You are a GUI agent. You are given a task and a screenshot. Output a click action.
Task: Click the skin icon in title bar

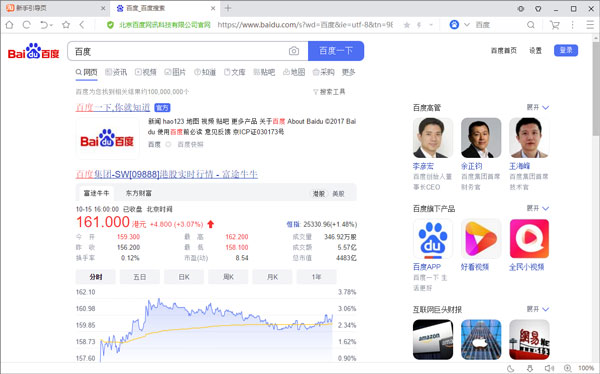coord(538,8)
